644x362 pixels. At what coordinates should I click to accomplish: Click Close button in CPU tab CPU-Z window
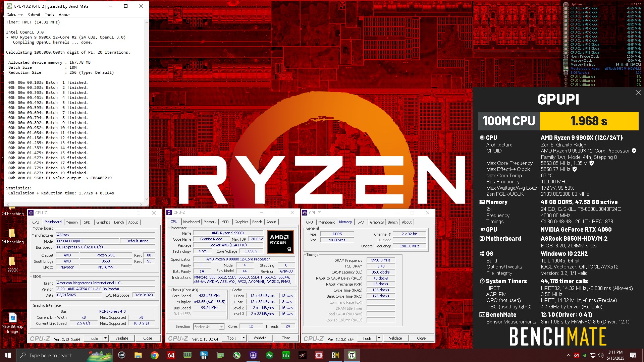[286, 338]
